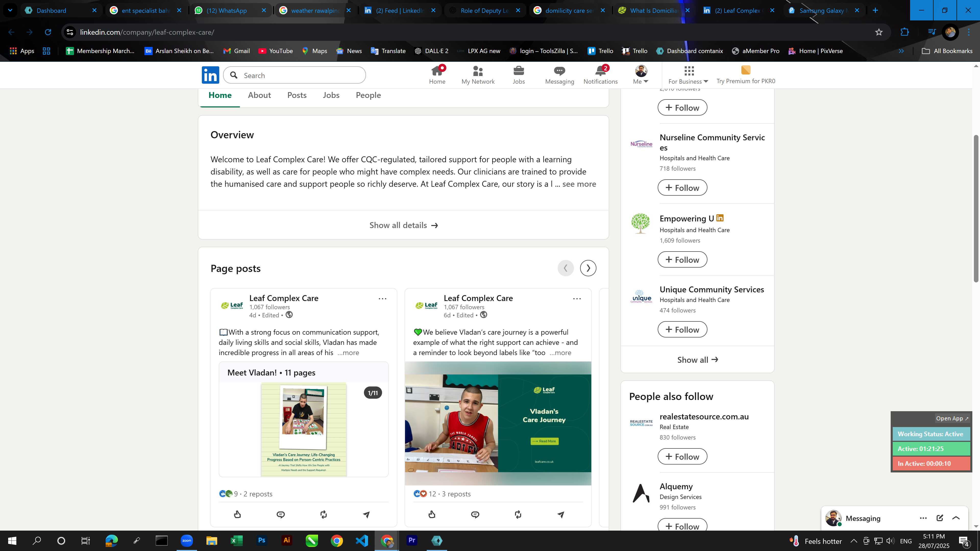The height and width of the screenshot is (551, 980).
Task: Open Jobs briefcase icon in navigation bar
Action: click(519, 75)
